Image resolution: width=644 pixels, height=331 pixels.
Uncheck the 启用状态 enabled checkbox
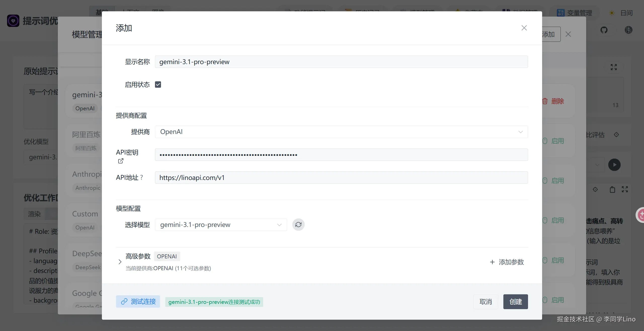click(158, 85)
